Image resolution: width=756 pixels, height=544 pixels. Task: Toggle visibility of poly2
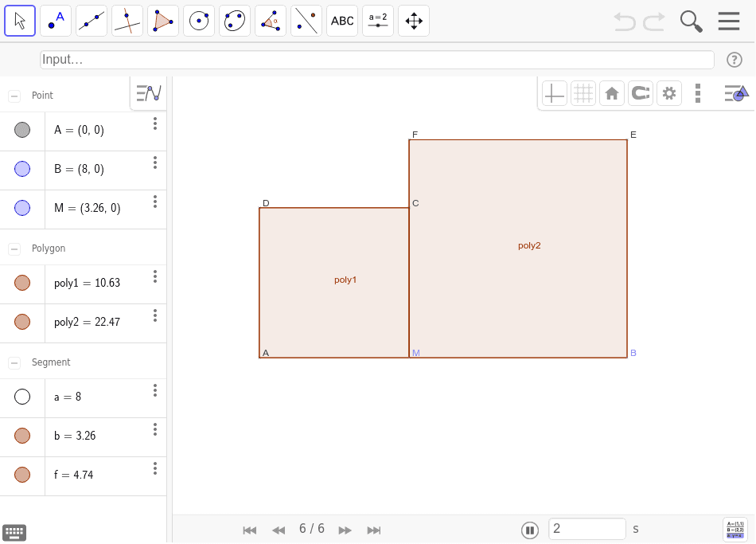22,322
